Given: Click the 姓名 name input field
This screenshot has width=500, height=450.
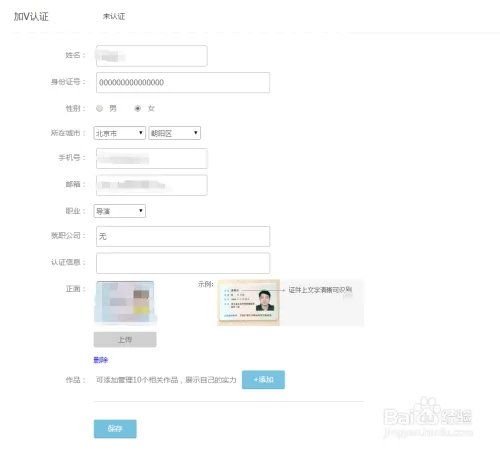Looking at the screenshot, I should point(152,56).
